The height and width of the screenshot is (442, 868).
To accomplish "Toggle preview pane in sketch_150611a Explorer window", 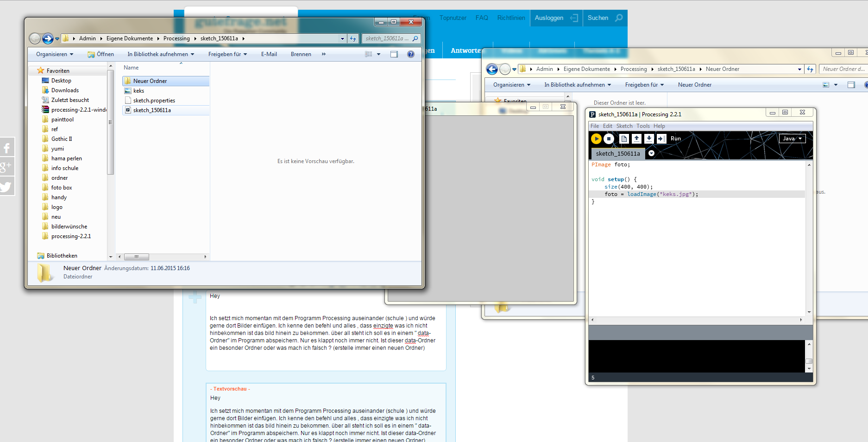I will (x=394, y=54).
